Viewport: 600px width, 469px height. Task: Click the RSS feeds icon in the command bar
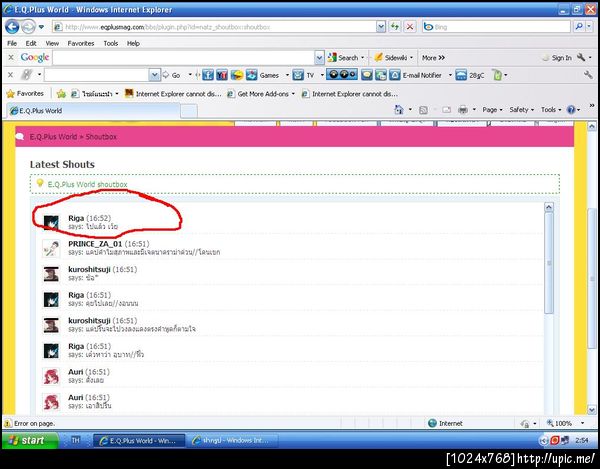[423, 110]
